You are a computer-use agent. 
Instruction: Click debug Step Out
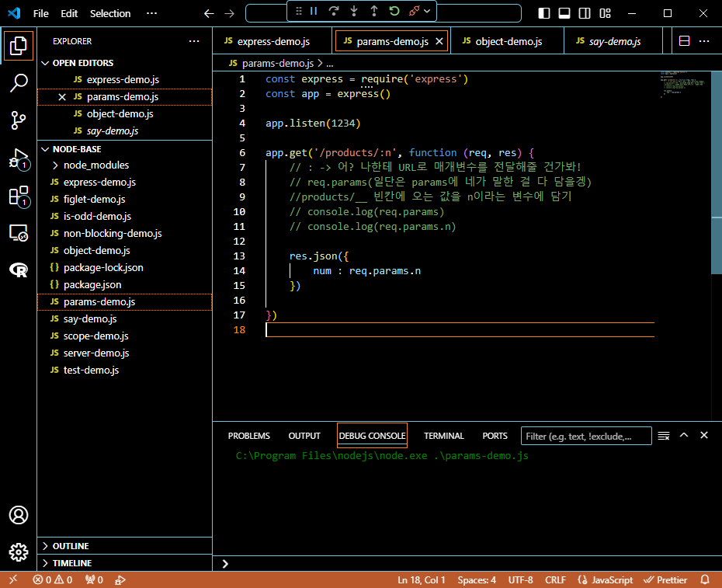pyautogui.click(x=374, y=11)
